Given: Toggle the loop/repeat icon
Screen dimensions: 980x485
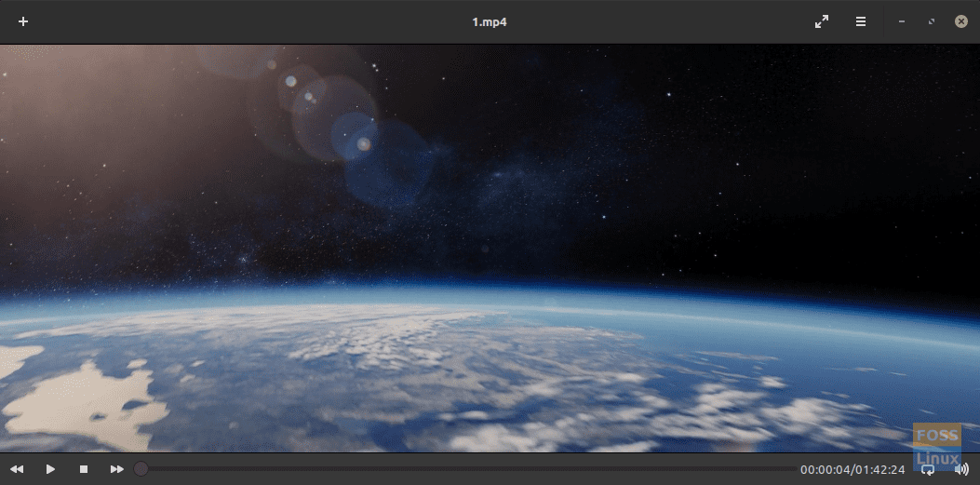Looking at the screenshot, I should click(928, 469).
